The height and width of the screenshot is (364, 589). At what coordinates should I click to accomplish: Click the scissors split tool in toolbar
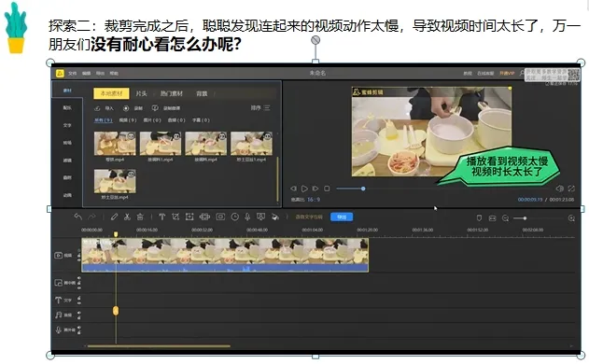[x=127, y=217]
